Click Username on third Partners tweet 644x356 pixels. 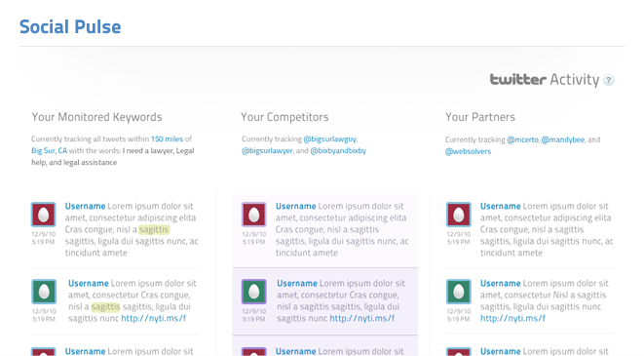click(500, 351)
